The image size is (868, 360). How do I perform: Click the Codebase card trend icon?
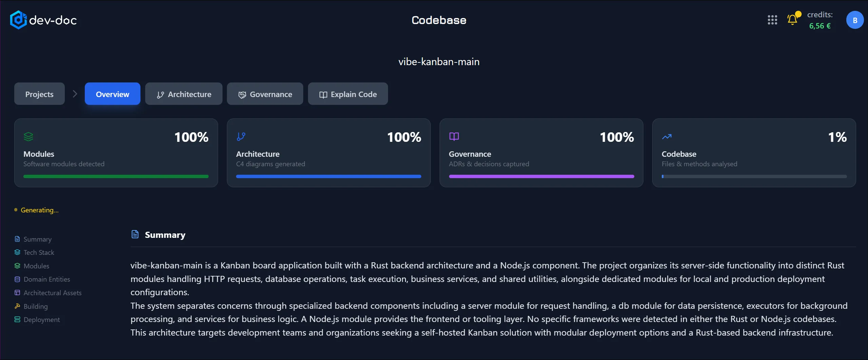[667, 137]
